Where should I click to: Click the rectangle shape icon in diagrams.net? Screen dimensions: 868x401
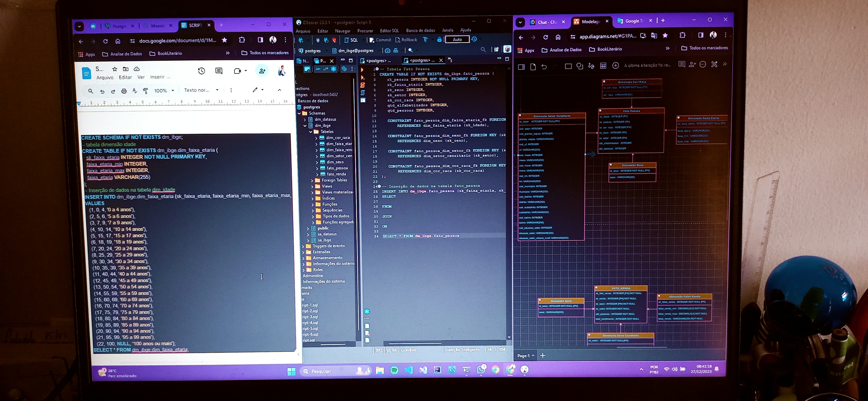568,66
